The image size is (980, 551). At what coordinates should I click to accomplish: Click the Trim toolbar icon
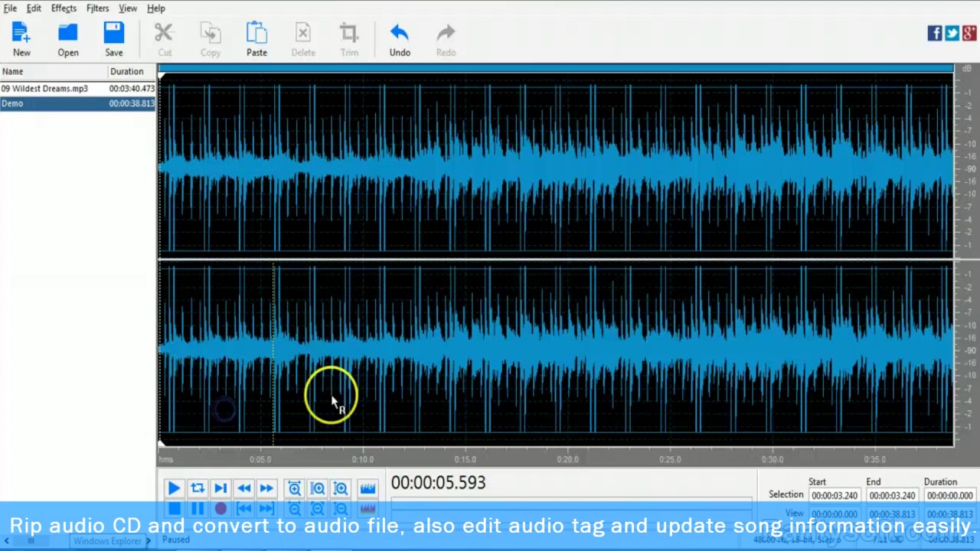tap(349, 40)
